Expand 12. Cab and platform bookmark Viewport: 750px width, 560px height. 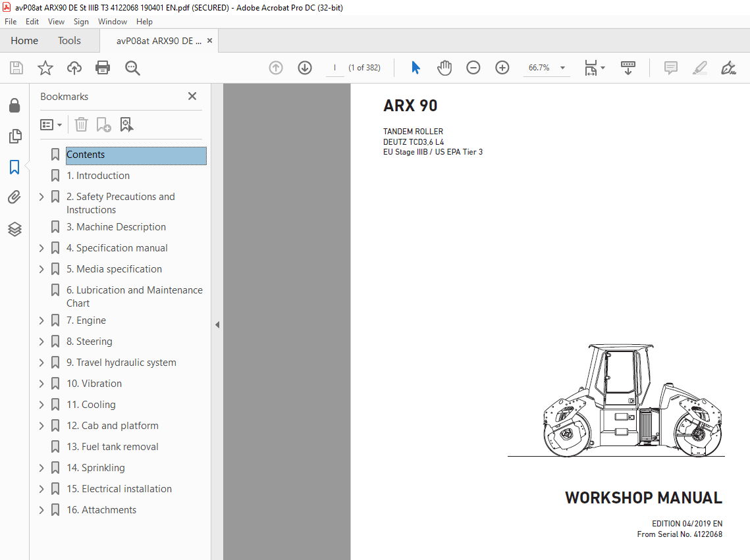(x=41, y=426)
